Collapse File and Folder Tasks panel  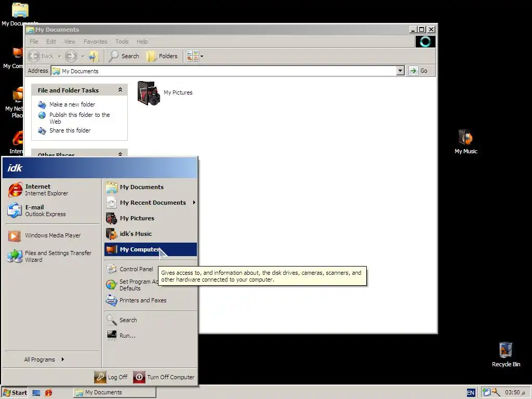[120, 90]
